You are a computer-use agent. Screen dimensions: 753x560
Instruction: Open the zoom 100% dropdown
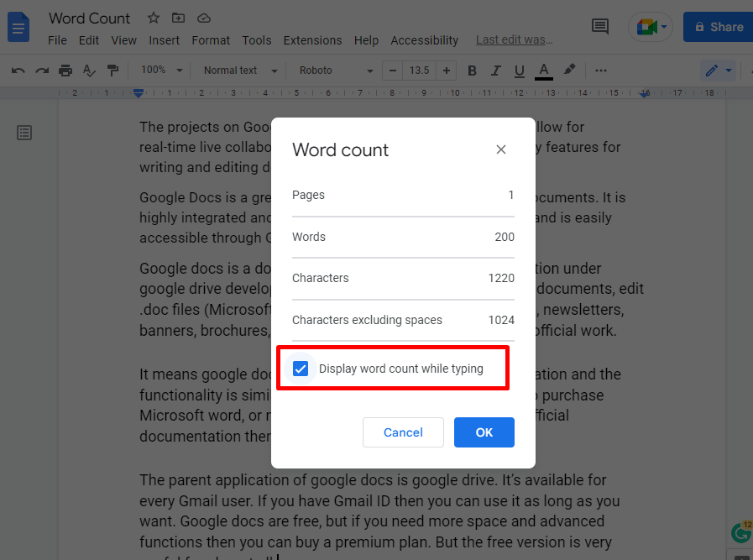(162, 71)
